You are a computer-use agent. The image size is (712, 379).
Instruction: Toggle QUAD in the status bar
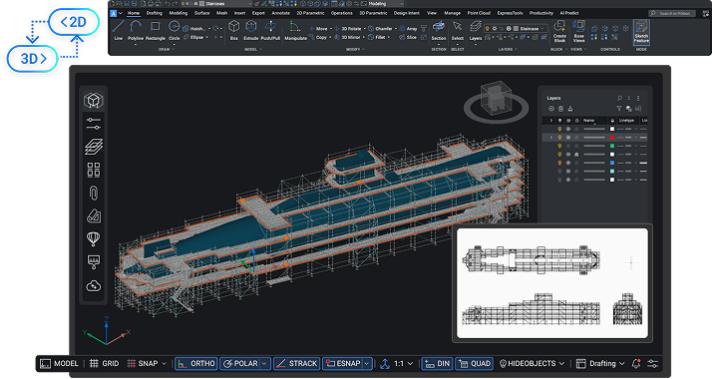pos(475,364)
